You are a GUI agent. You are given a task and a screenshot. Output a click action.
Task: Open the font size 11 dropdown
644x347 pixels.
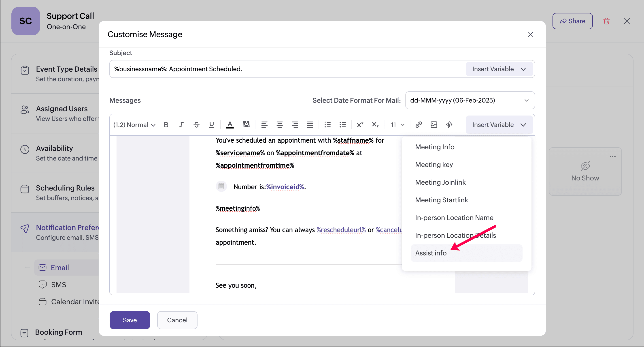(x=397, y=125)
